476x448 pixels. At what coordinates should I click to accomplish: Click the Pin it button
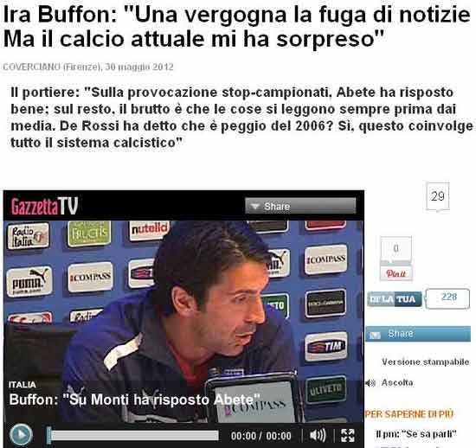pos(396,273)
